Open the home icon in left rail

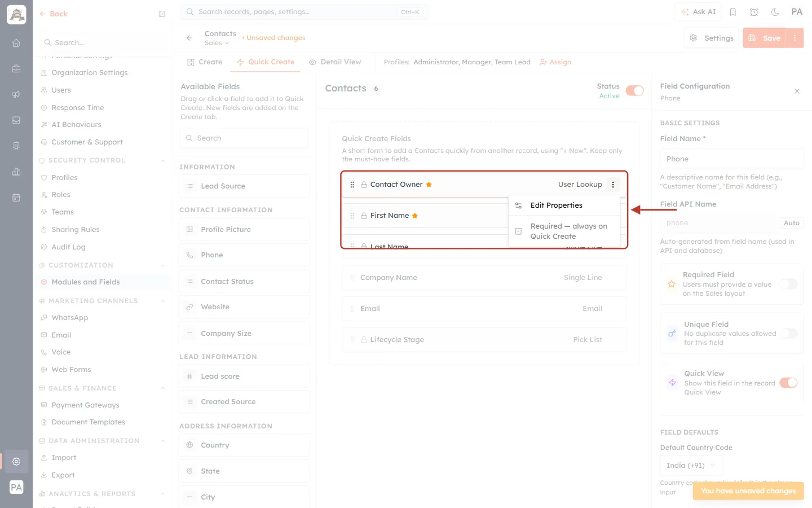click(16, 43)
